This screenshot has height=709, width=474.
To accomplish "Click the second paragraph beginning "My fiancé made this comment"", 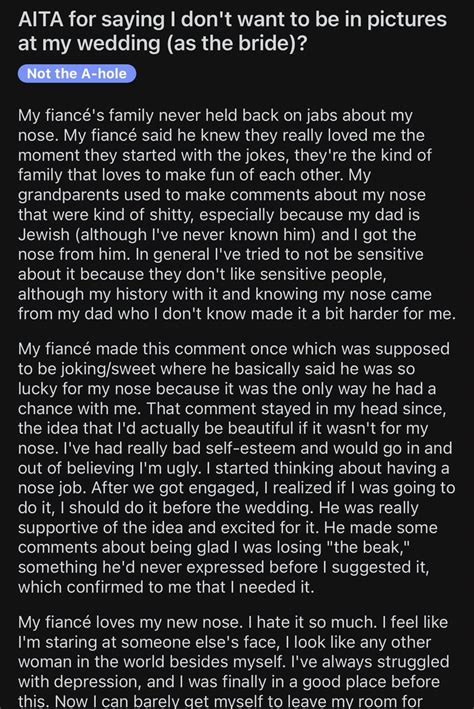I will point(237,468).
